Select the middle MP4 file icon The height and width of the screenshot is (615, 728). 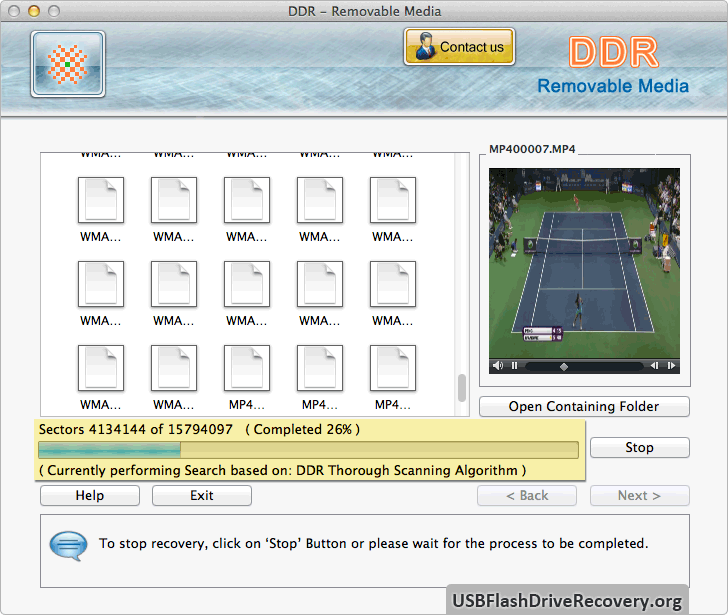[320, 368]
